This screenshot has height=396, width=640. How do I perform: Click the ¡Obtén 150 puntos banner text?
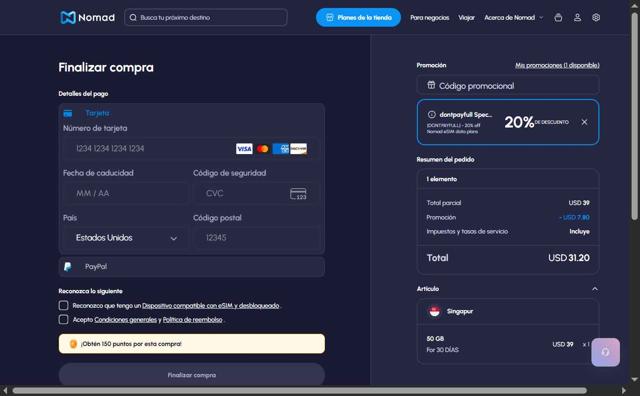(x=131, y=344)
